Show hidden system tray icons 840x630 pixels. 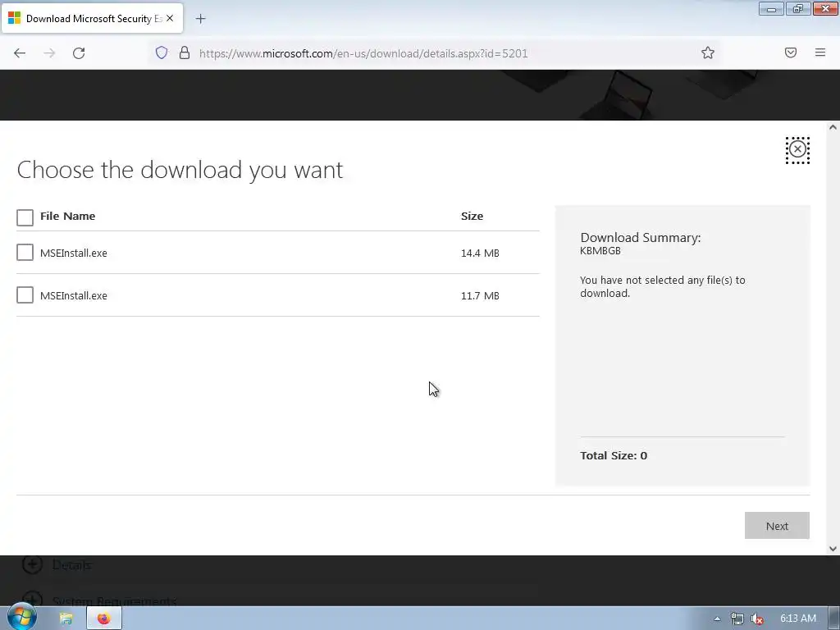click(717, 619)
